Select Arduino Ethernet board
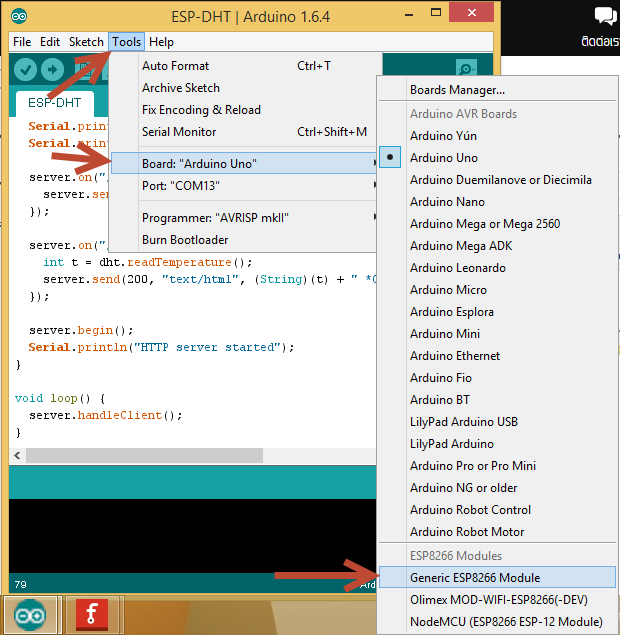 [x=497, y=356]
